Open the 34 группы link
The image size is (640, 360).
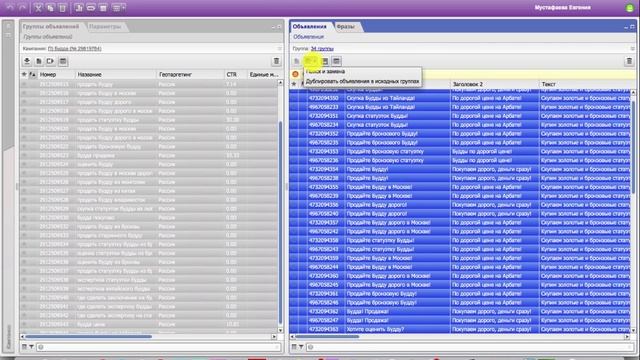point(322,49)
